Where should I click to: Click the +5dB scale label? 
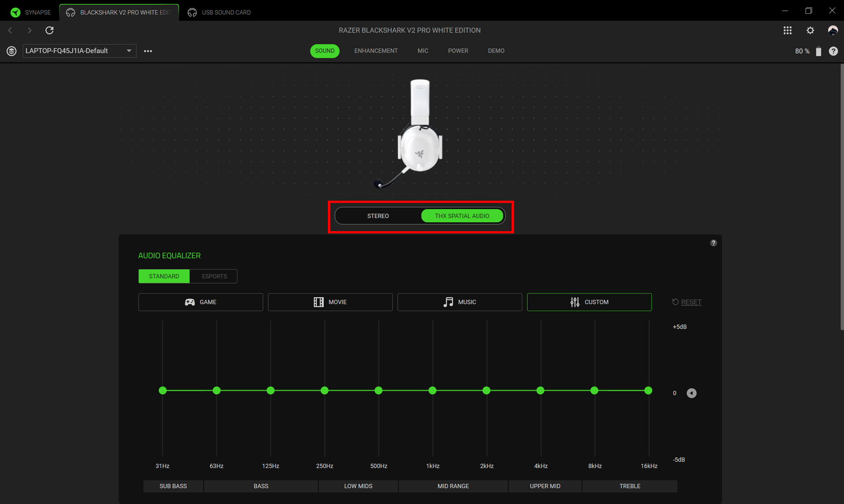click(680, 327)
